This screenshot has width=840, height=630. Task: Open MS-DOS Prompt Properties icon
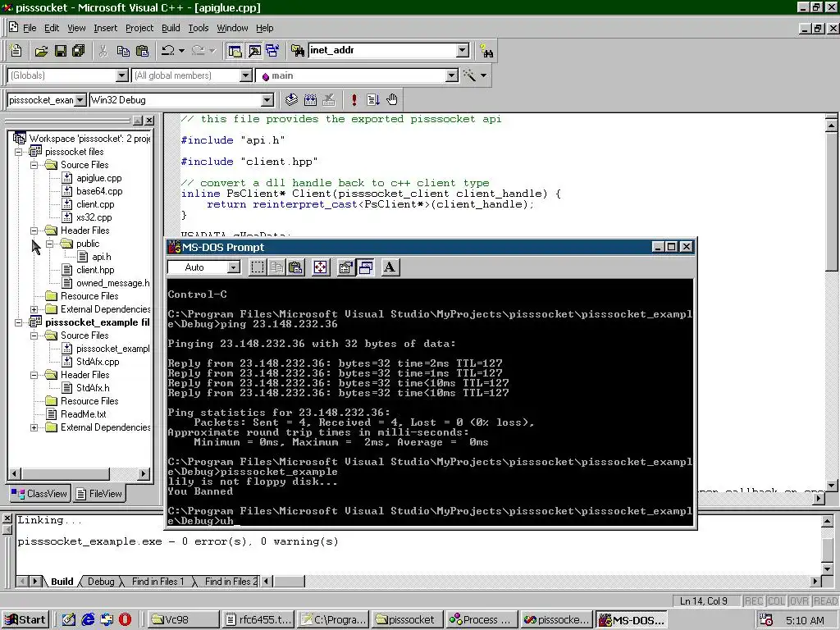[x=346, y=267]
